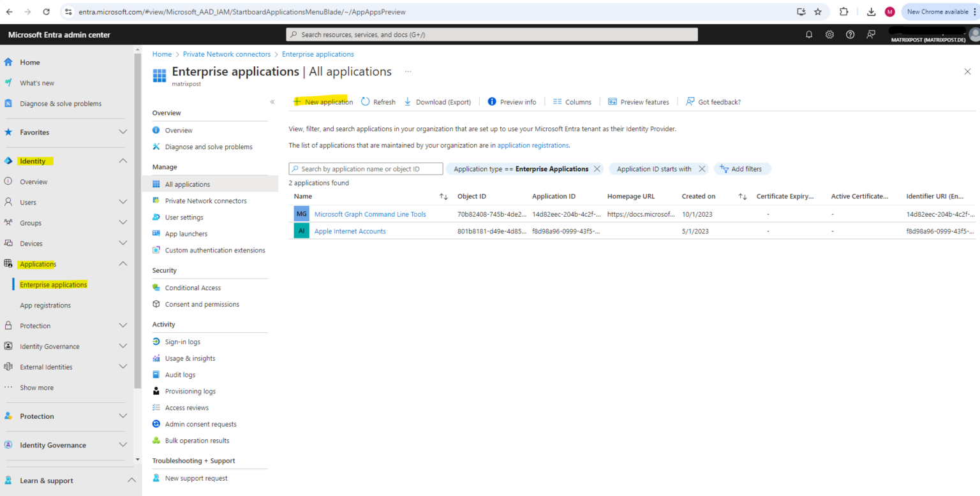The image size is (980, 496).
Task: Click the application registrations link
Action: coord(533,145)
